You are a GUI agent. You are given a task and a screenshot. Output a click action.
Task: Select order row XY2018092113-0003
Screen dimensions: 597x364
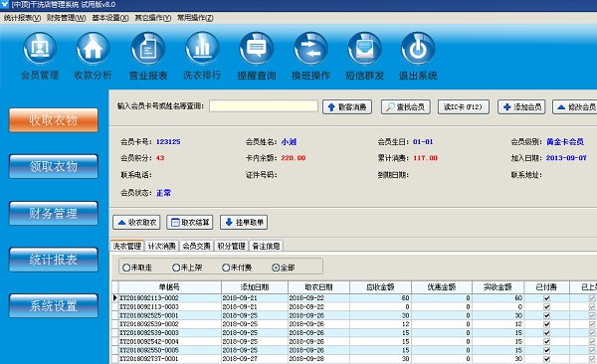[x=354, y=307]
